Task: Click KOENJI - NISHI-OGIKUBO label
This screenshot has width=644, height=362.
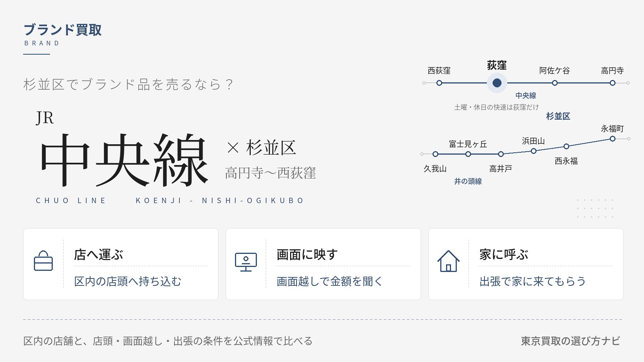Action: tap(220, 200)
